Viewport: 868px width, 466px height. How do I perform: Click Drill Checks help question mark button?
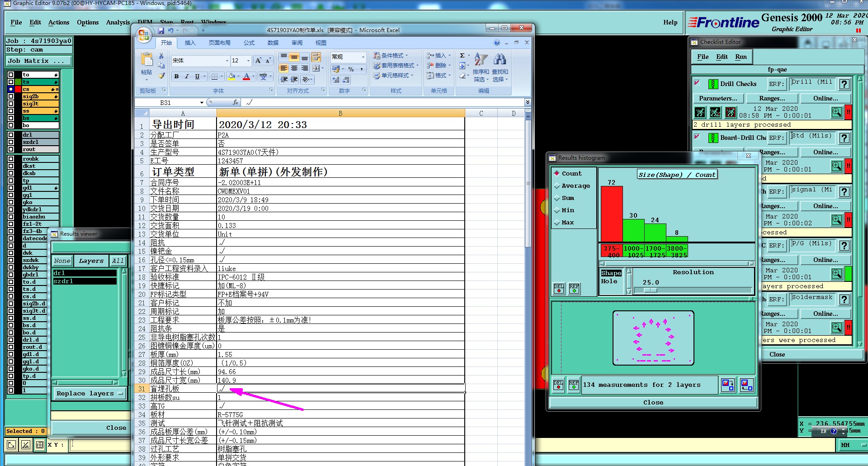click(844, 84)
